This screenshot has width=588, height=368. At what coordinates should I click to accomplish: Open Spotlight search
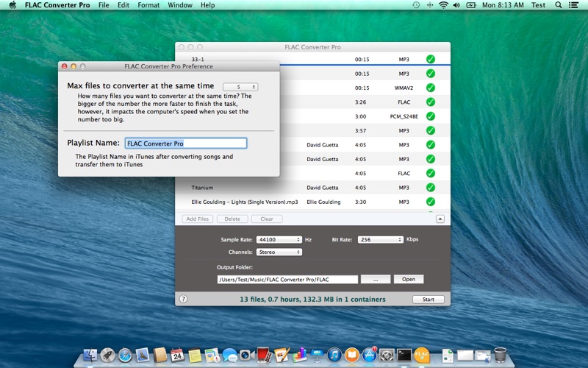point(559,5)
